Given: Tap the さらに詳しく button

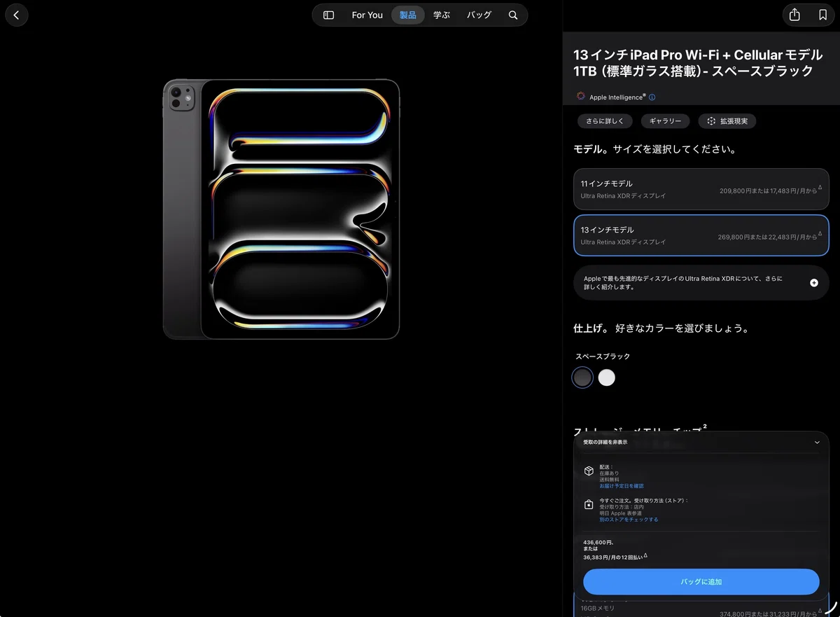Looking at the screenshot, I should tap(605, 121).
